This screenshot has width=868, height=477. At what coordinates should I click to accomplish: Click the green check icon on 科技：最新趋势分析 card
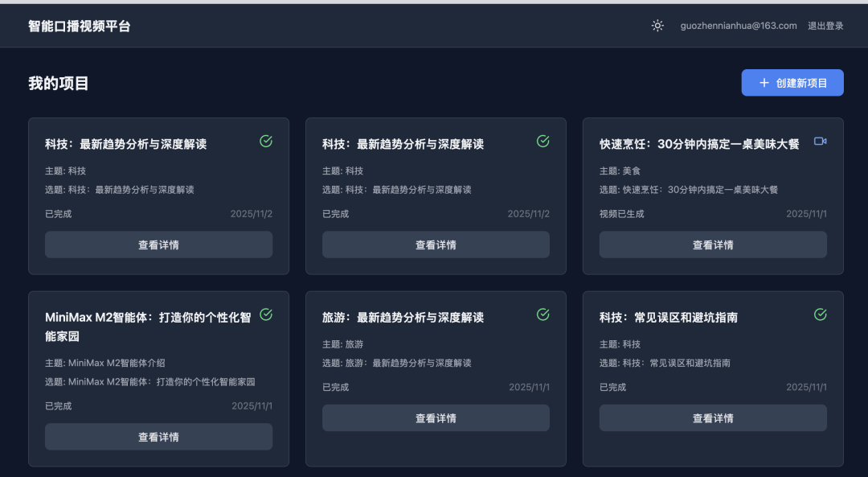pos(265,141)
